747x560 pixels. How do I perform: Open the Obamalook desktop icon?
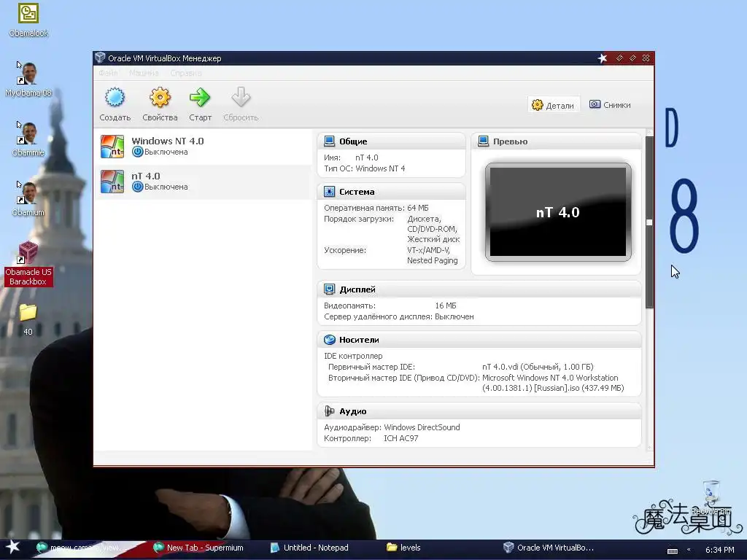[x=28, y=20]
